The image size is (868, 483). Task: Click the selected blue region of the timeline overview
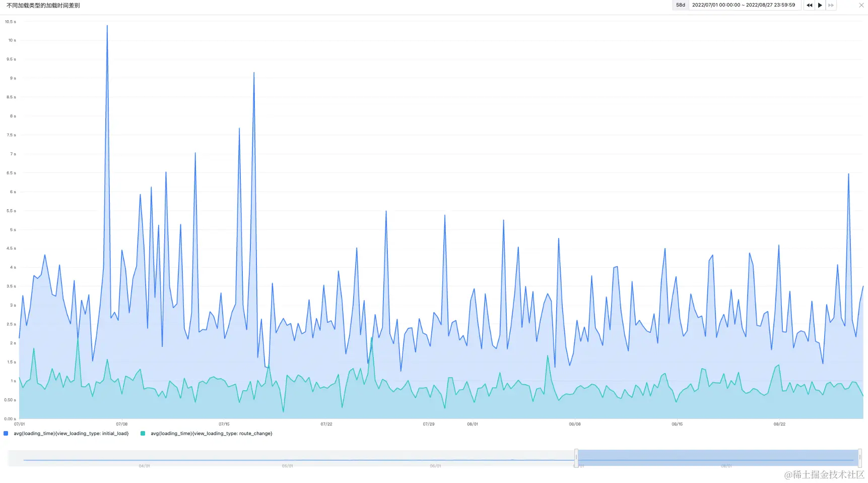718,458
